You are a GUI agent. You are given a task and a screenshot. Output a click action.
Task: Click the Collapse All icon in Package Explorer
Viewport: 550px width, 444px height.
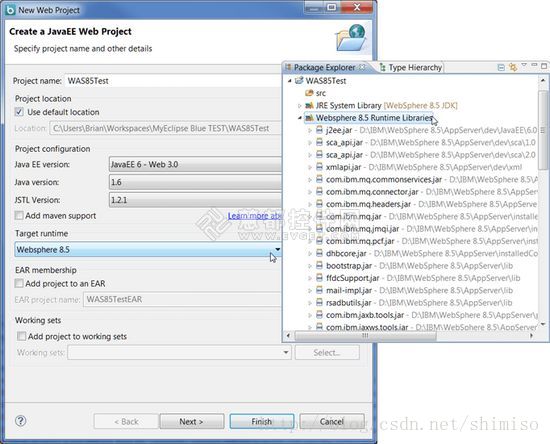(501, 67)
